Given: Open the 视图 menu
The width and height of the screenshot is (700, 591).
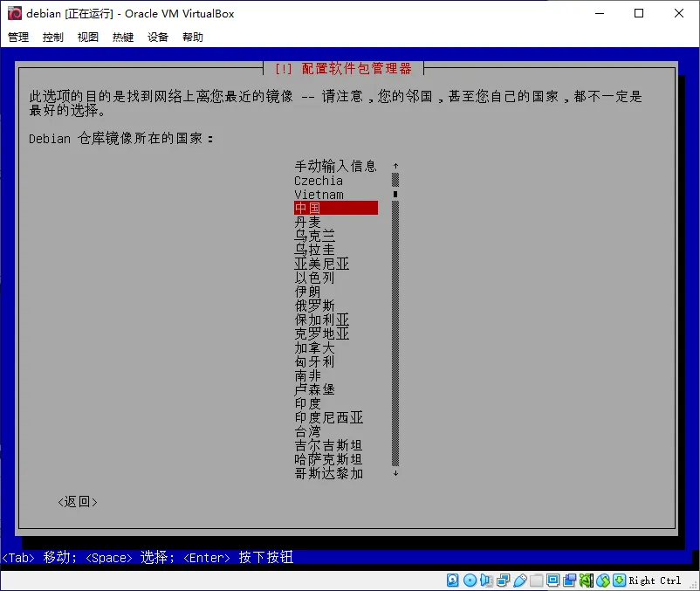Looking at the screenshot, I should point(88,37).
